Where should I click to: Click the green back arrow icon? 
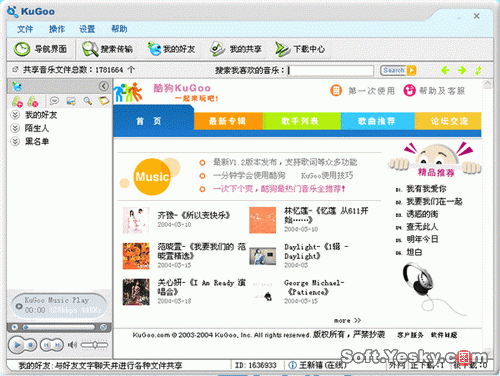click(445, 70)
